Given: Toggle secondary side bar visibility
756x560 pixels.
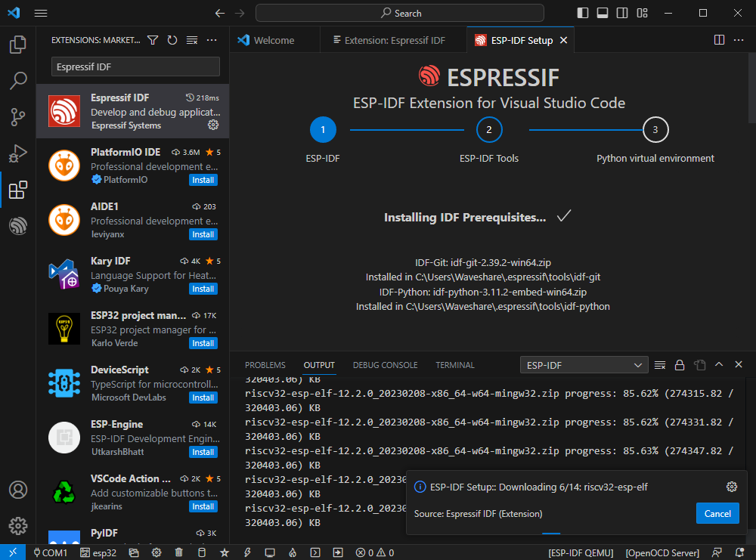Looking at the screenshot, I should click(622, 13).
